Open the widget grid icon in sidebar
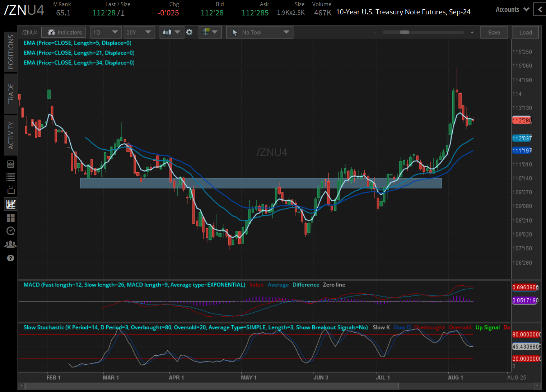Screen dimensions: 546x392 pyautogui.click(x=10, y=218)
